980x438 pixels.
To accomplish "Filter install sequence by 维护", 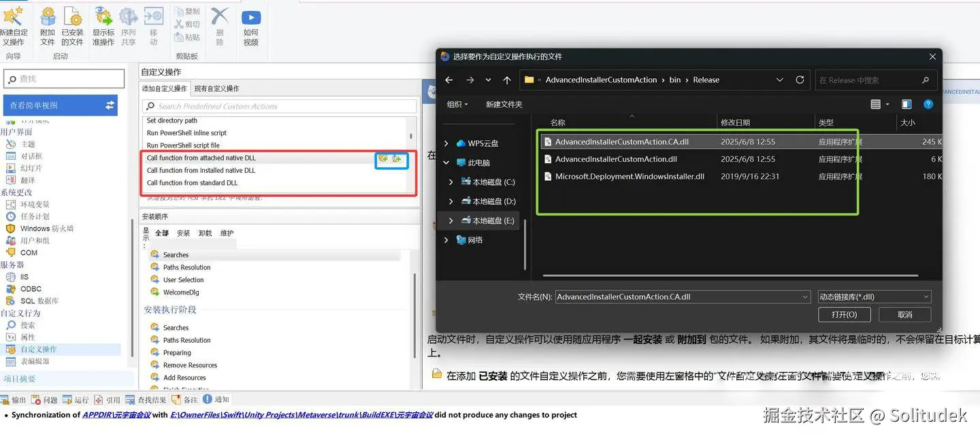I will click(x=227, y=233).
